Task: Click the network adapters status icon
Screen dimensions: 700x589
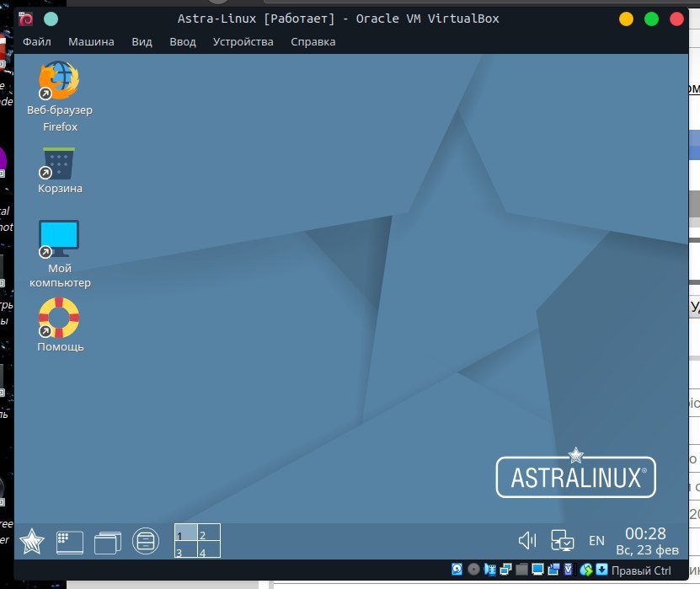Action: click(x=505, y=570)
